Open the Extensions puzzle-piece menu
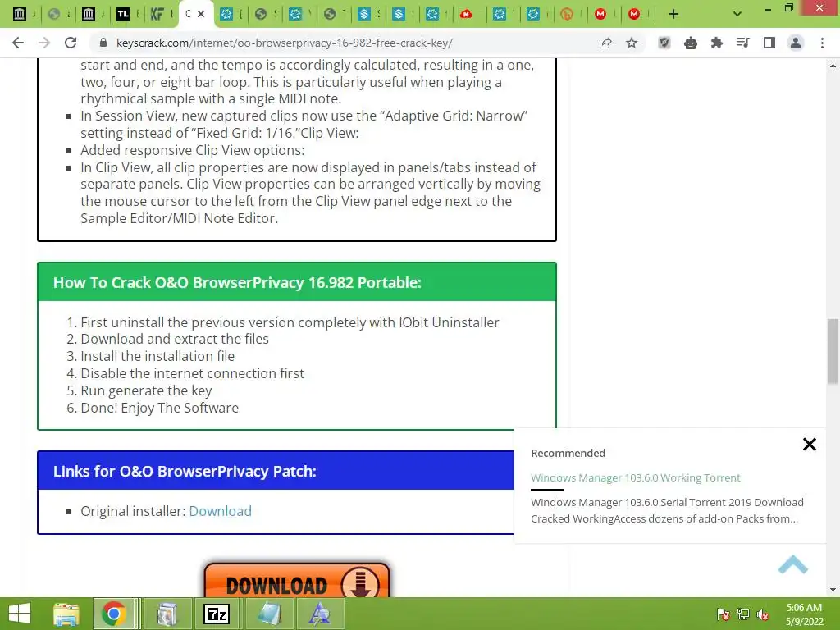 point(717,43)
